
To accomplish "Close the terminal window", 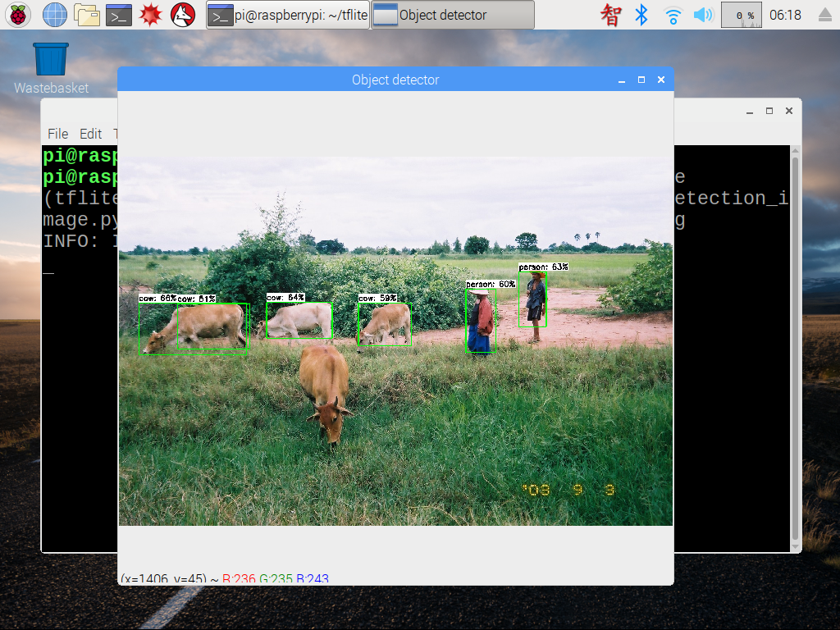I will [x=789, y=111].
